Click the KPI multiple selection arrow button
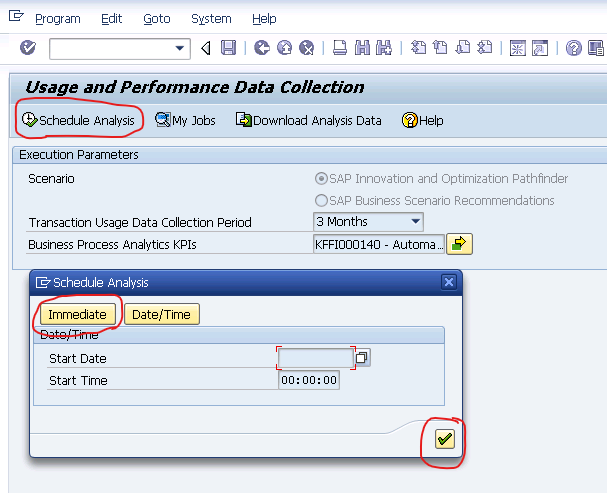The image size is (607, 493). [459, 244]
